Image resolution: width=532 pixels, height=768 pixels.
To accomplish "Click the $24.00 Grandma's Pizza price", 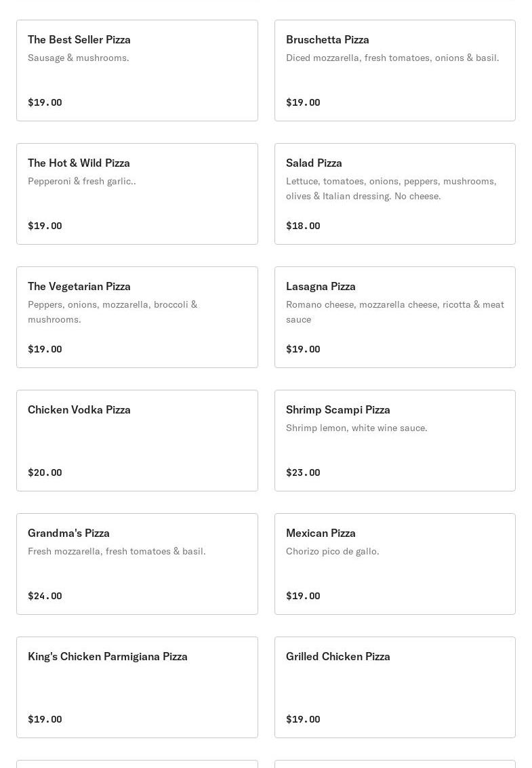I will [45, 596].
